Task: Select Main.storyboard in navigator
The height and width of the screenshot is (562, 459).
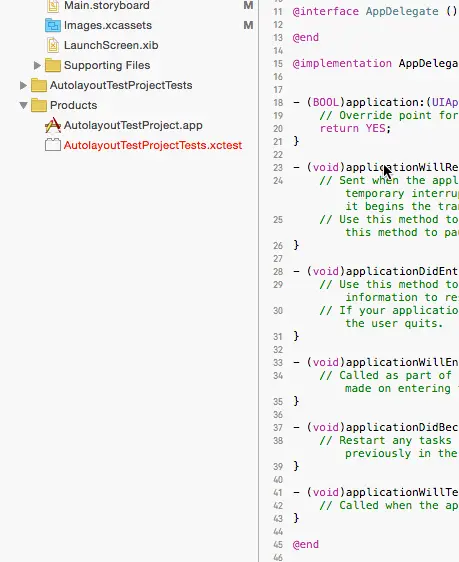Action: pos(107,5)
